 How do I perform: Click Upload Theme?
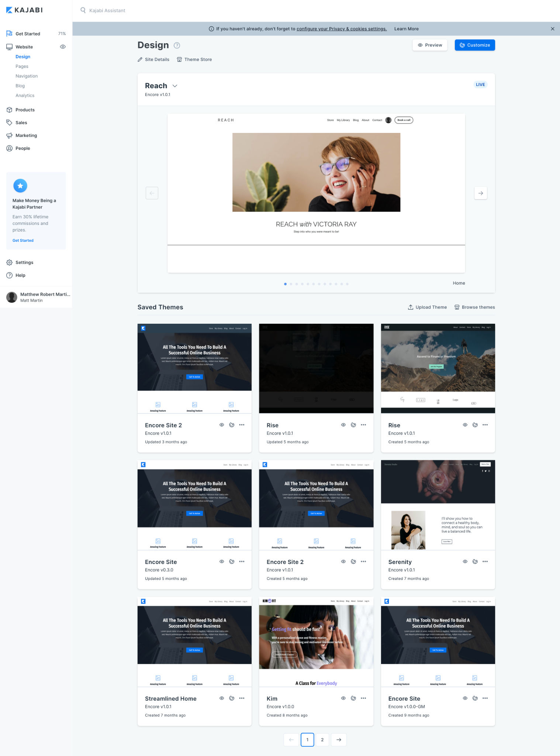pyautogui.click(x=427, y=307)
